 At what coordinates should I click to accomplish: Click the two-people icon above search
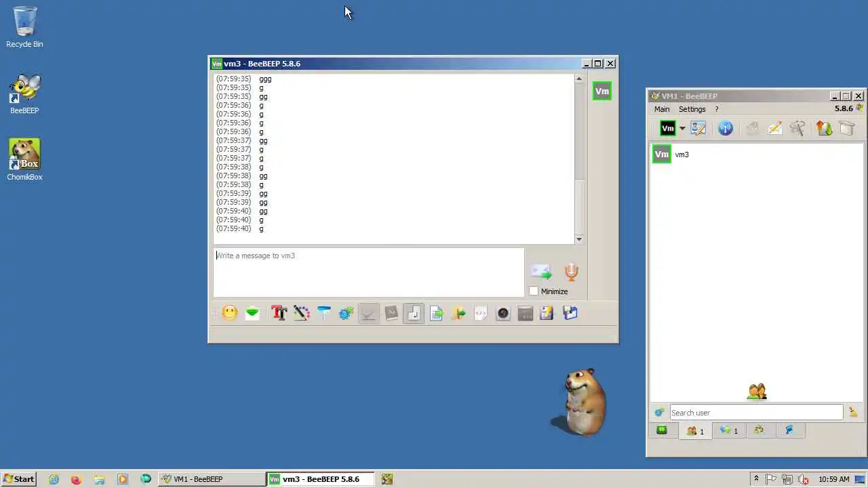(757, 392)
